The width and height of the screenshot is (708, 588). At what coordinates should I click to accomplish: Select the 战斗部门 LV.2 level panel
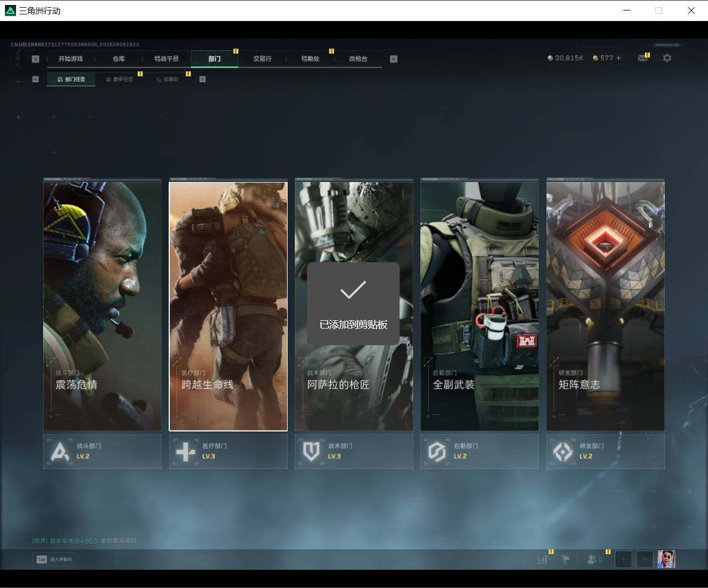coord(102,451)
